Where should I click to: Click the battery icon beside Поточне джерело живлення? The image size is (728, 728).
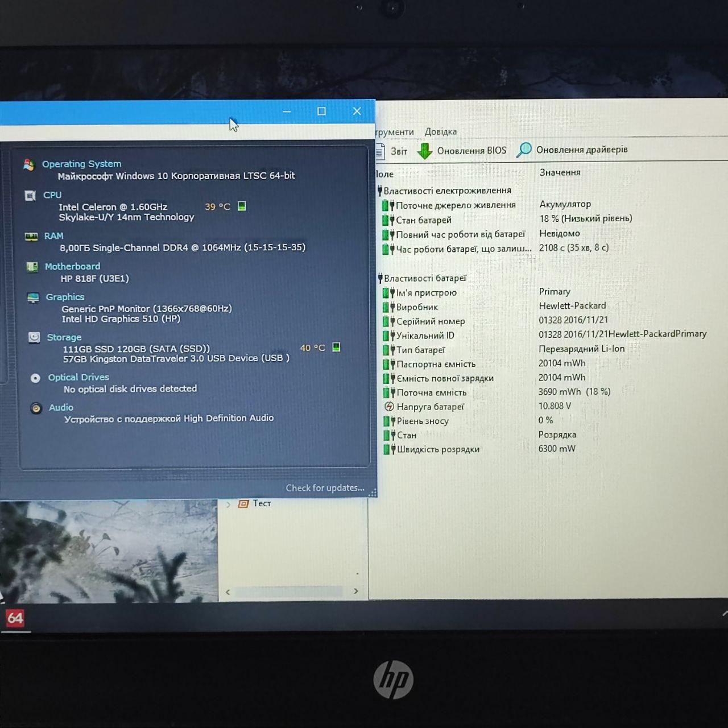coord(388,205)
